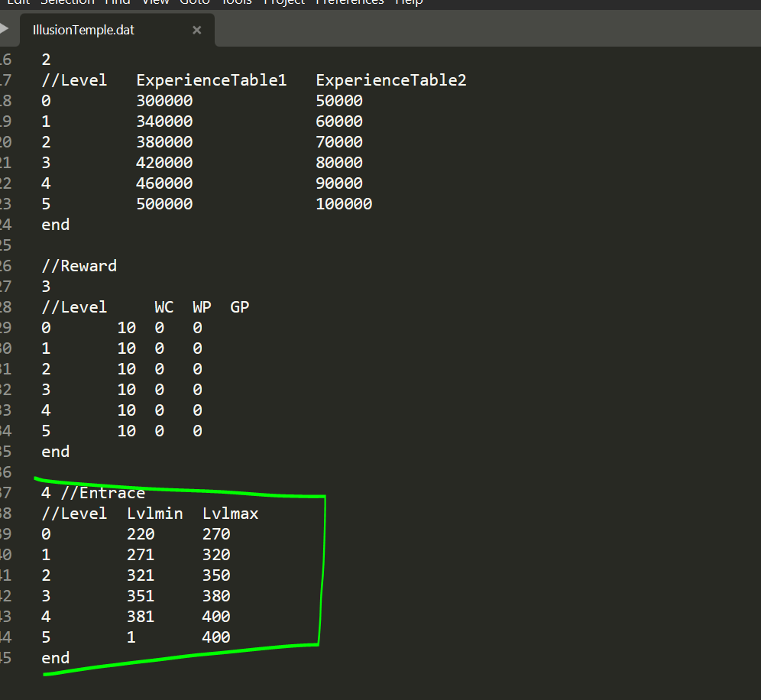
Task: Select the IllusionTemple.dat file tab
Action: click(x=84, y=31)
